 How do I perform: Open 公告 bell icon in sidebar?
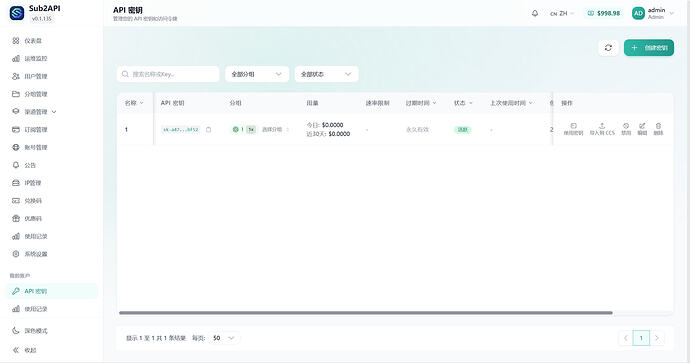tap(16, 165)
